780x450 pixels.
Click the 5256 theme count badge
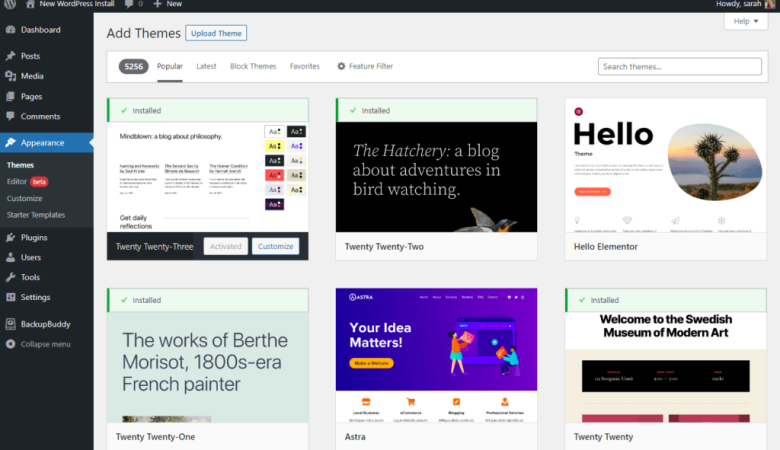(x=133, y=66)
